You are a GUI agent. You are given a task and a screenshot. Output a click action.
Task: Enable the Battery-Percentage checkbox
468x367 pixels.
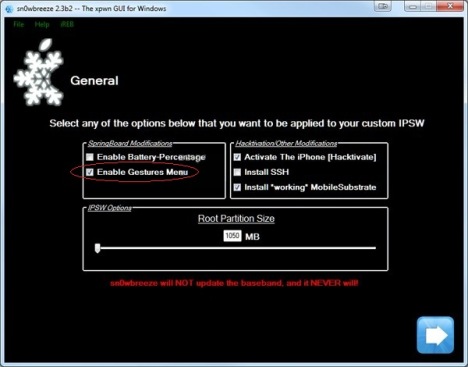tap(90, 157)
